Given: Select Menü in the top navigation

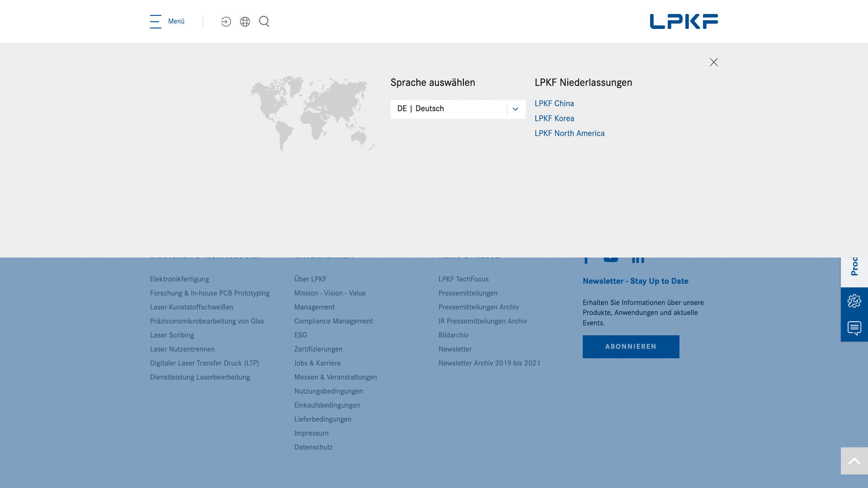Looking at the screenshot, I should point(176,21).
